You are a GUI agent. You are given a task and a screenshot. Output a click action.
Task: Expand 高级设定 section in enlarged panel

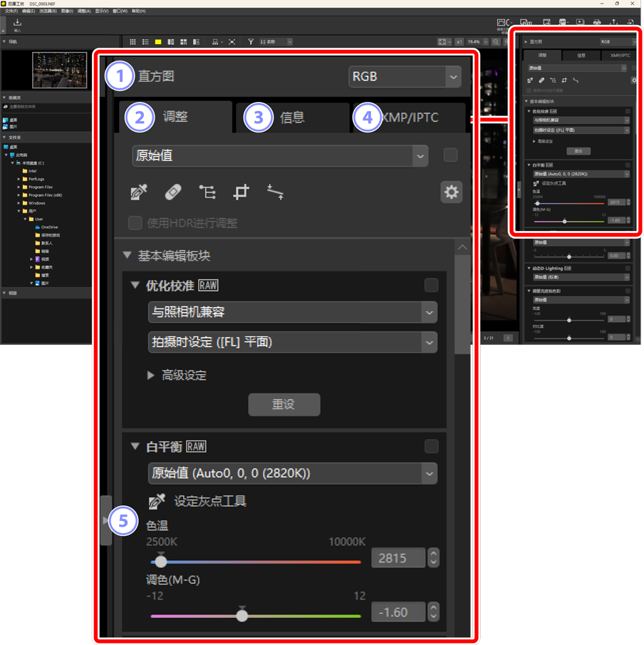pyautogui.click(x=151, y=375)
